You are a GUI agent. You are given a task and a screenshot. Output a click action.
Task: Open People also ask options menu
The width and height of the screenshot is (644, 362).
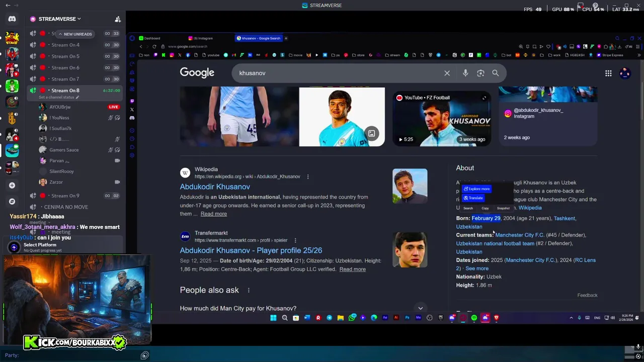[249, 290]
